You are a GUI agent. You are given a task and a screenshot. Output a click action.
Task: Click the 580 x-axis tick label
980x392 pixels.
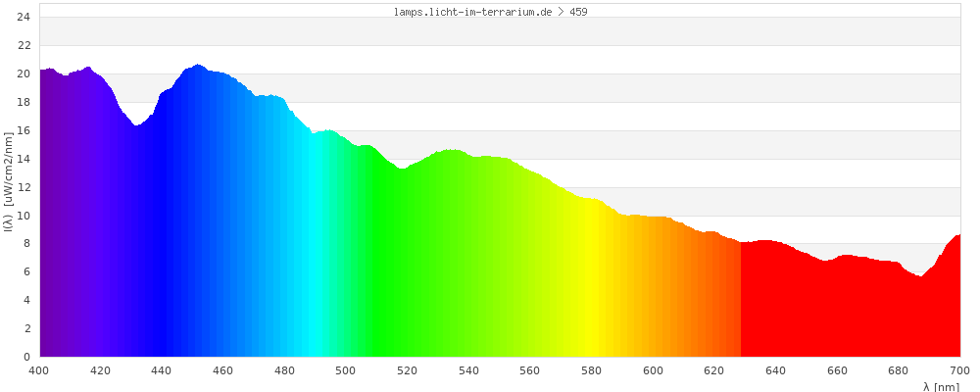click(592, 370)
